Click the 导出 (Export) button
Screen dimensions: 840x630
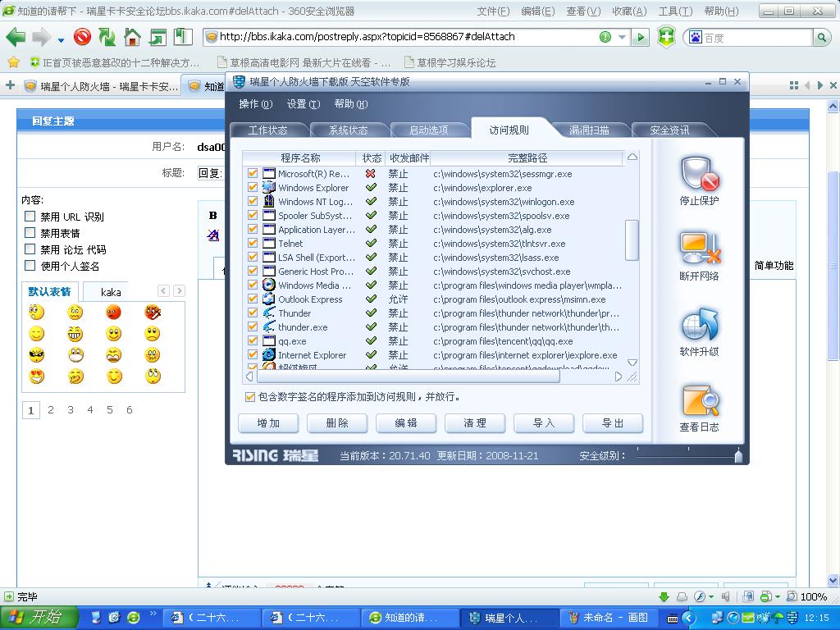[612, 423]
